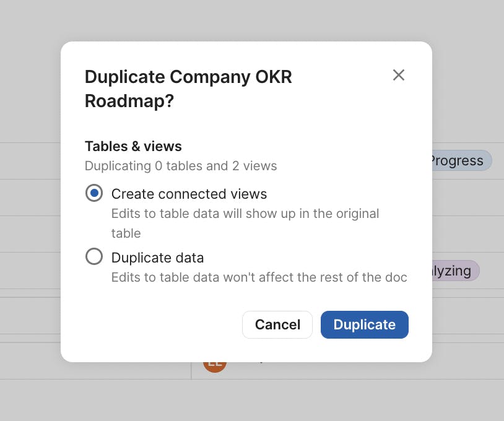Click the "Duplicate data" option label
Image resolution: width=504 pixels, height=421 pixels.
157,257
